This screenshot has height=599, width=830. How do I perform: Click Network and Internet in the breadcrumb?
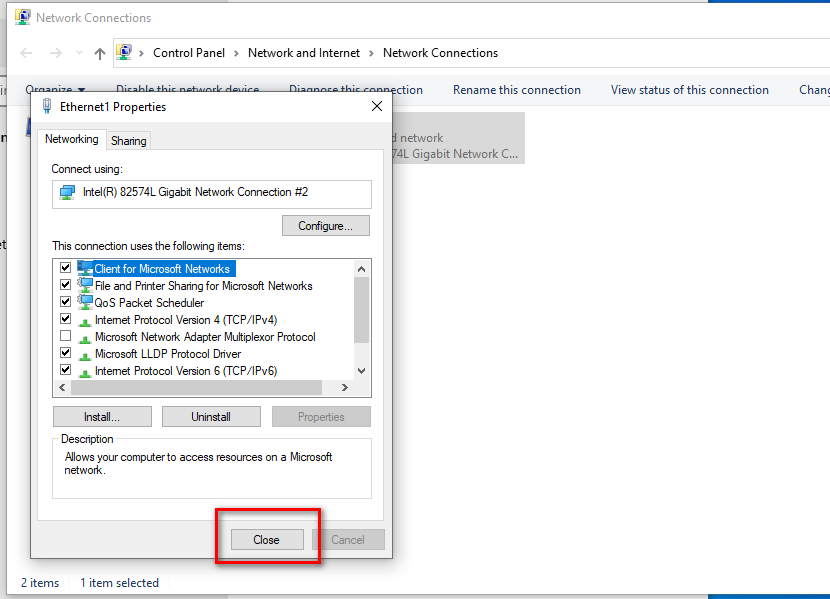pos(304,53)
